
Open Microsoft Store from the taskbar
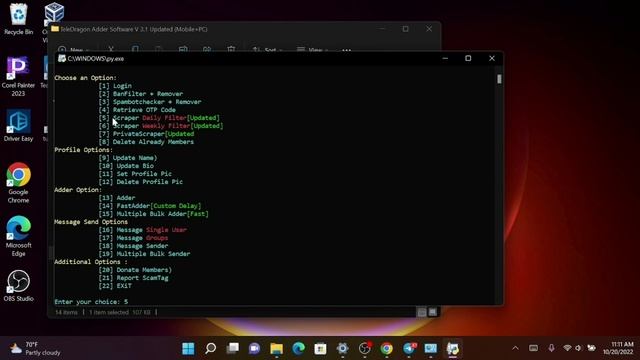pyautogui.click(x=320, y=348)
